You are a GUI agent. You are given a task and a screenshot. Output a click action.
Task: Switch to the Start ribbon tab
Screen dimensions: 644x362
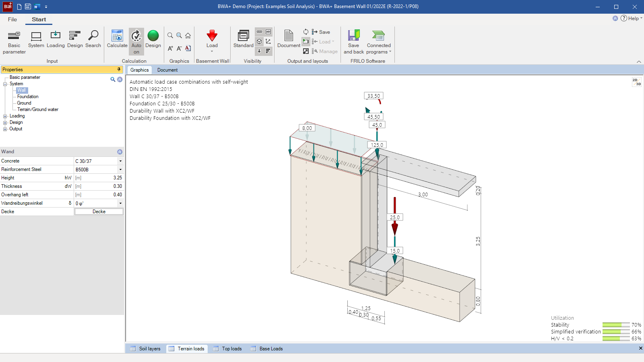(39, 19)
